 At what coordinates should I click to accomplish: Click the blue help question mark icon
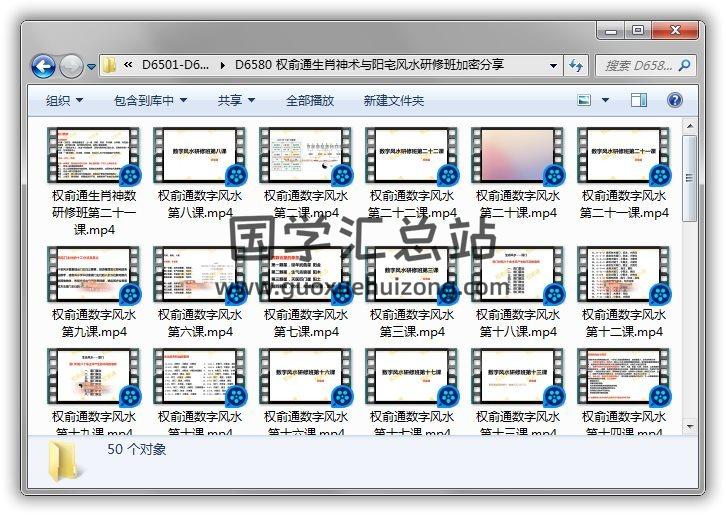675,100
